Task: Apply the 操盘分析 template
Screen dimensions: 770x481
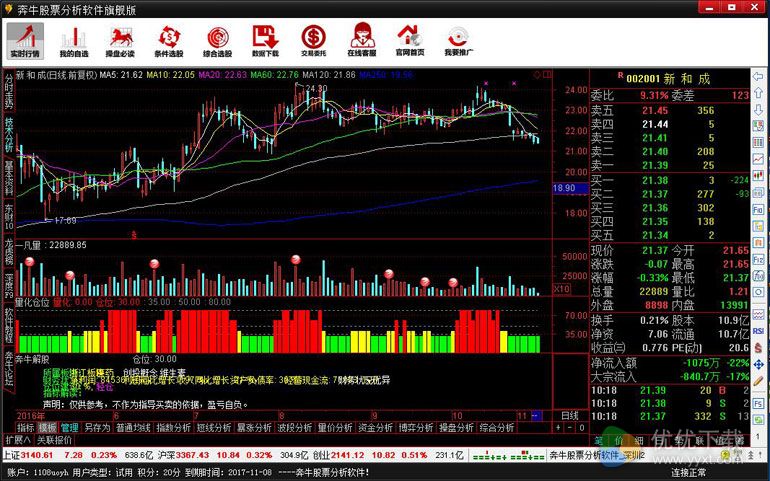Action: pyautogui.click(x=456, y=427)
